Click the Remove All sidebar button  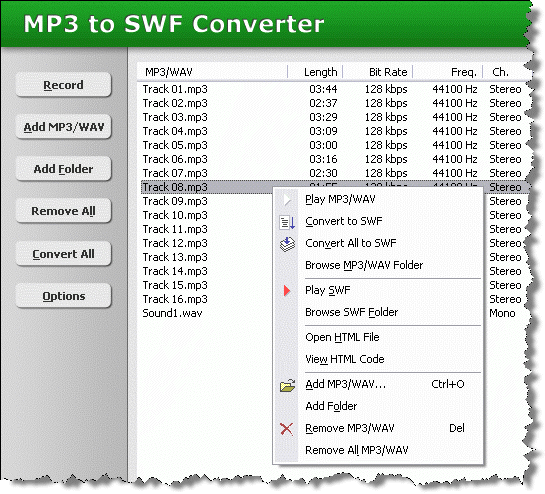click(64, 211)
